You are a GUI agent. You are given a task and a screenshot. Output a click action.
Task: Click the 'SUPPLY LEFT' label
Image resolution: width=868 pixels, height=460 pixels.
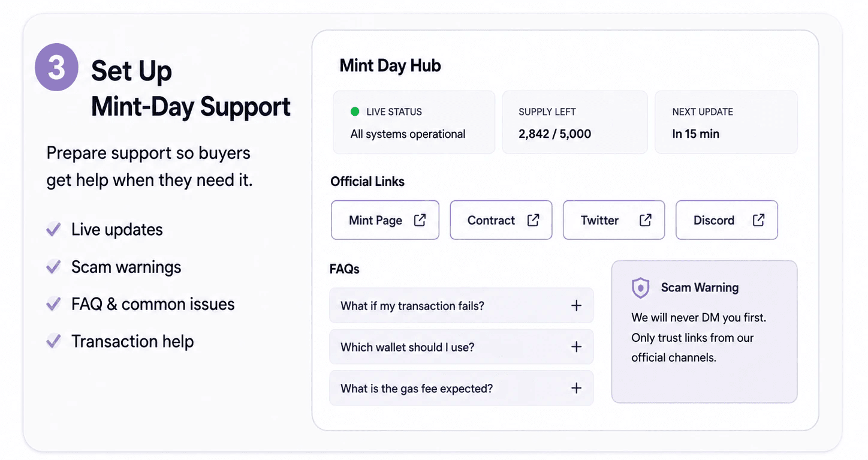point(547,112)
